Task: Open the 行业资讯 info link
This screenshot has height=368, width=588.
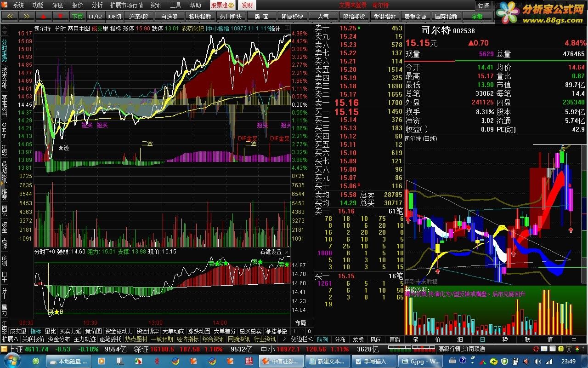Action: pyautogui.click(x=265, y=339)
